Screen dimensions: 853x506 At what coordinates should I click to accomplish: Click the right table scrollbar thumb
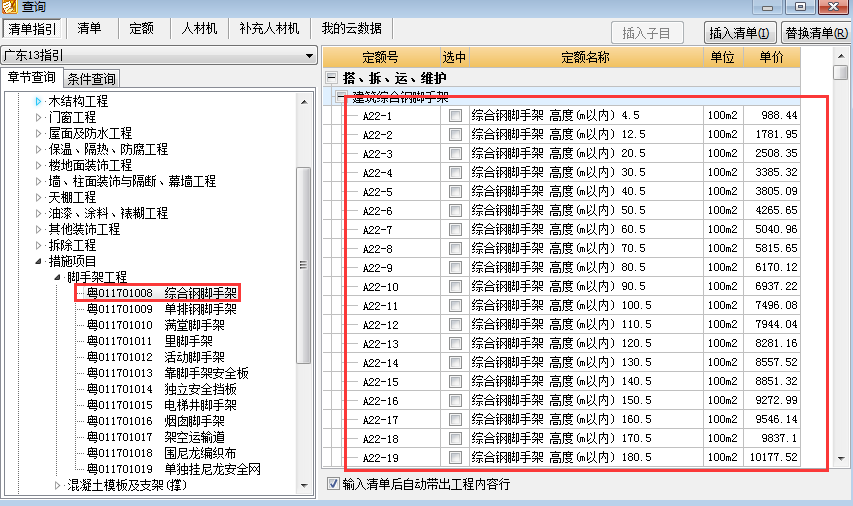click(841, 72)
